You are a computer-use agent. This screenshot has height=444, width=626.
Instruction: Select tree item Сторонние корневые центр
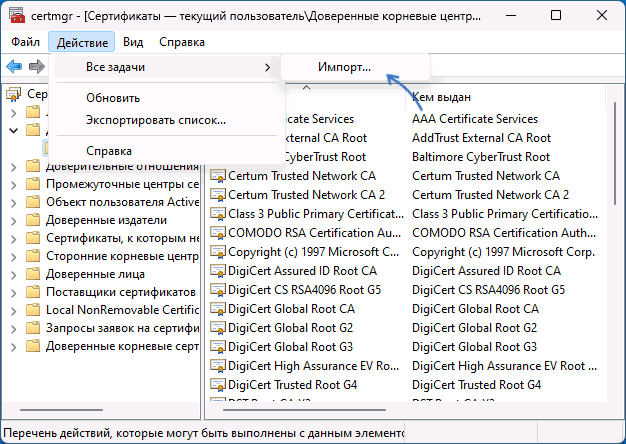[122, 256]
